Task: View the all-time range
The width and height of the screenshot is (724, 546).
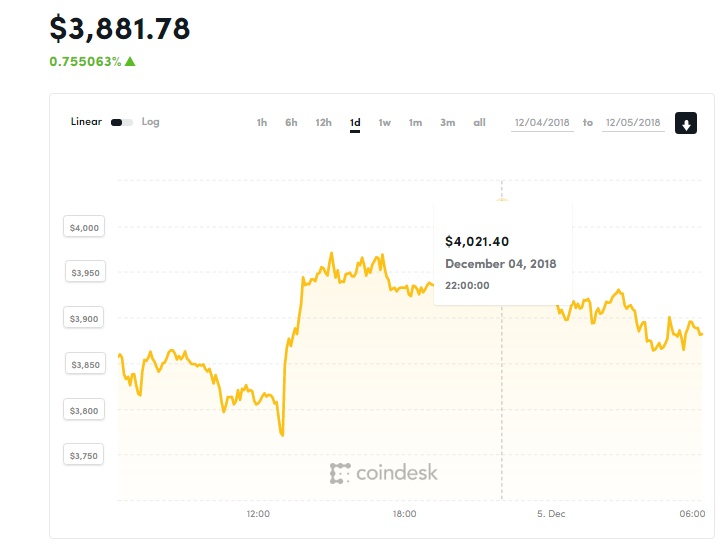Action: [479, 122]
